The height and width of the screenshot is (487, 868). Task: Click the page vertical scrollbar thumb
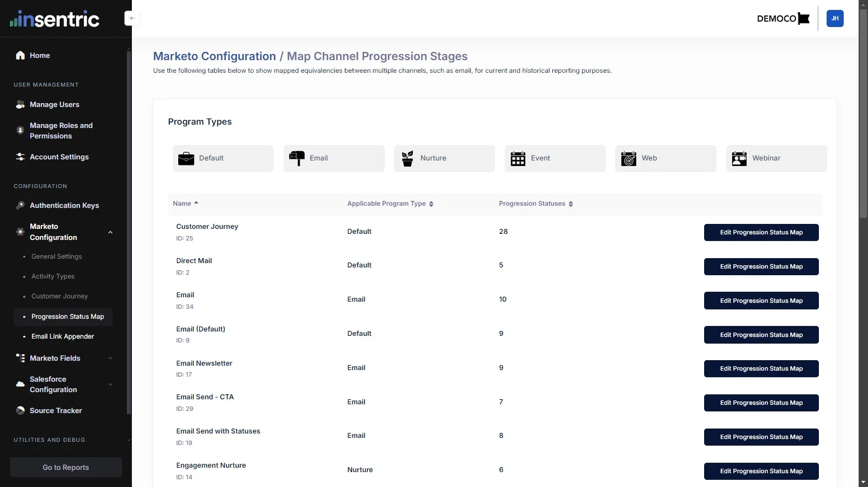(x=863, y=113)
